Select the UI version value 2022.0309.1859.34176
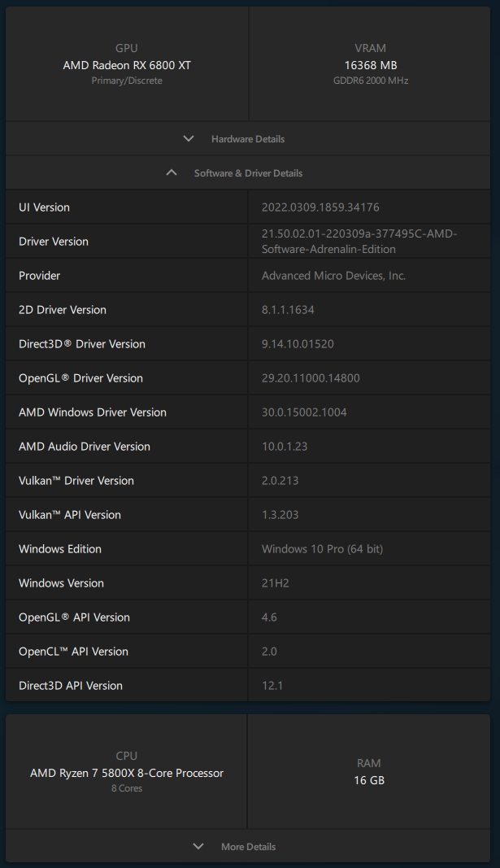Viewport: 500px width, 868px height. click(x=320, y=207)
